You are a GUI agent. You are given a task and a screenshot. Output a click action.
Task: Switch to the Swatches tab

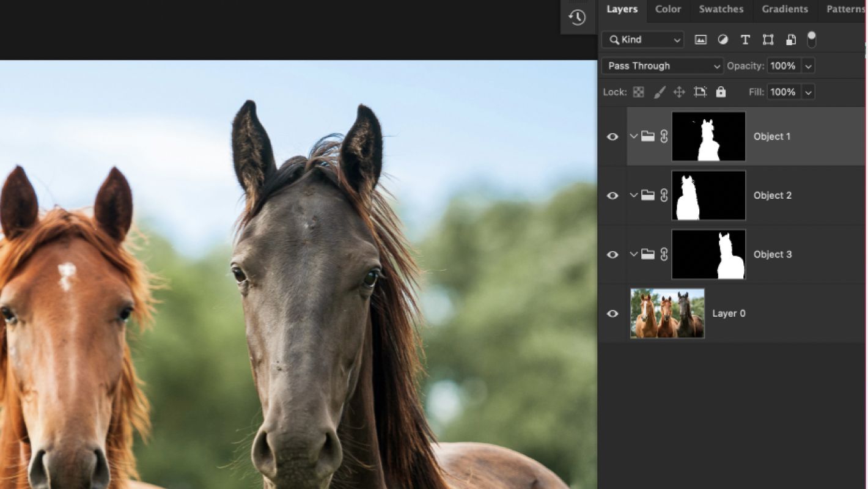[721, 9]
